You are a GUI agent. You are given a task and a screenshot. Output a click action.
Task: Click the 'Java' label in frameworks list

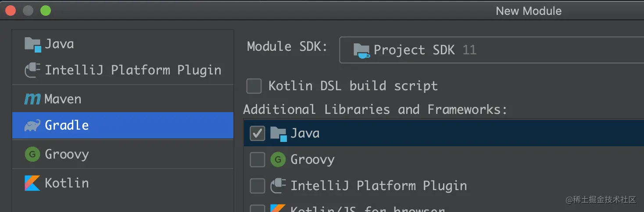pyautogui.click(x=305, y=133)
